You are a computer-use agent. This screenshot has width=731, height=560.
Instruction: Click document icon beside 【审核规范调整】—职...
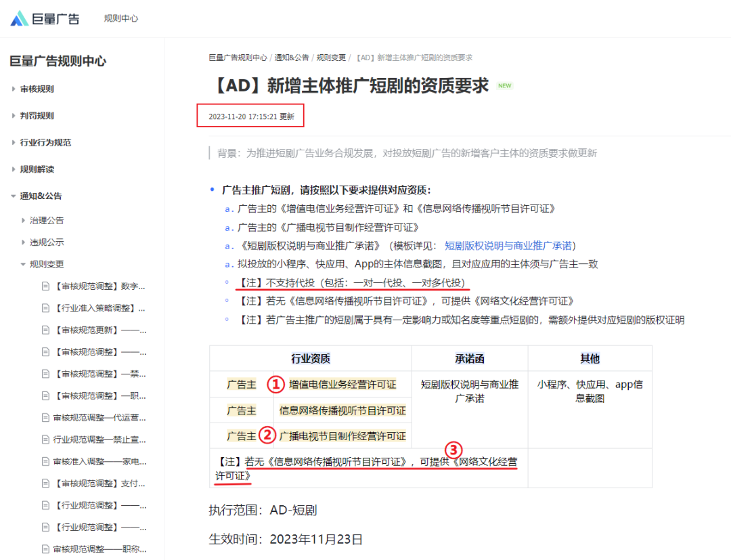[x=45, y=396]
